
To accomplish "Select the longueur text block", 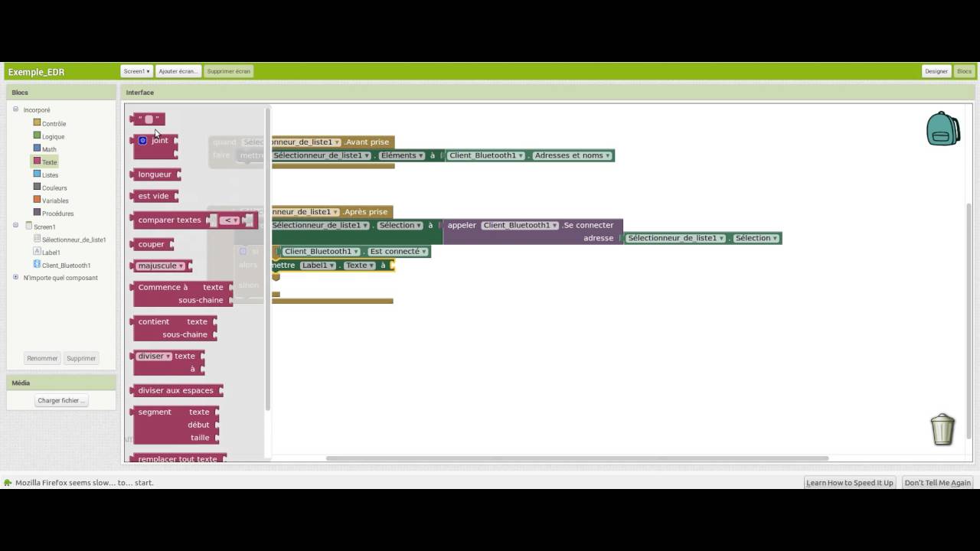I will [x=155, y=174].
